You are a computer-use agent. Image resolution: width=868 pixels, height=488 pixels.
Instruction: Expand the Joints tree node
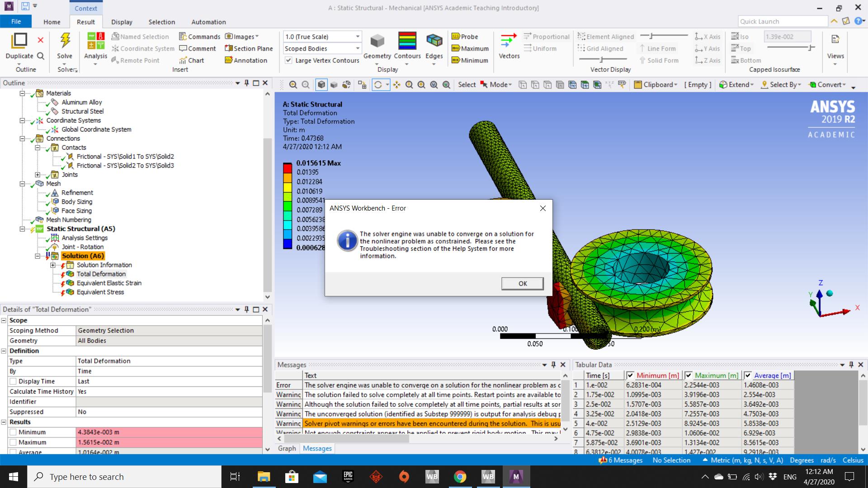(x=38, y=175)
